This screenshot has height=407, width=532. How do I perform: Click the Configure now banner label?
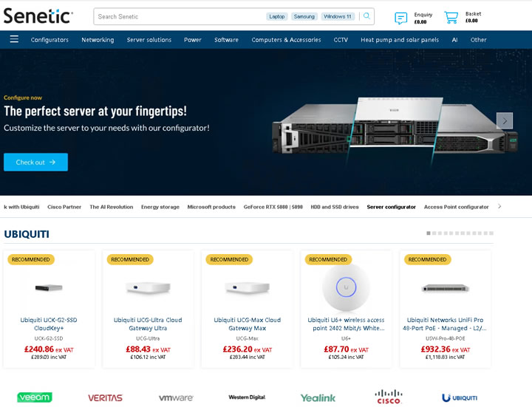pos(23,98)
